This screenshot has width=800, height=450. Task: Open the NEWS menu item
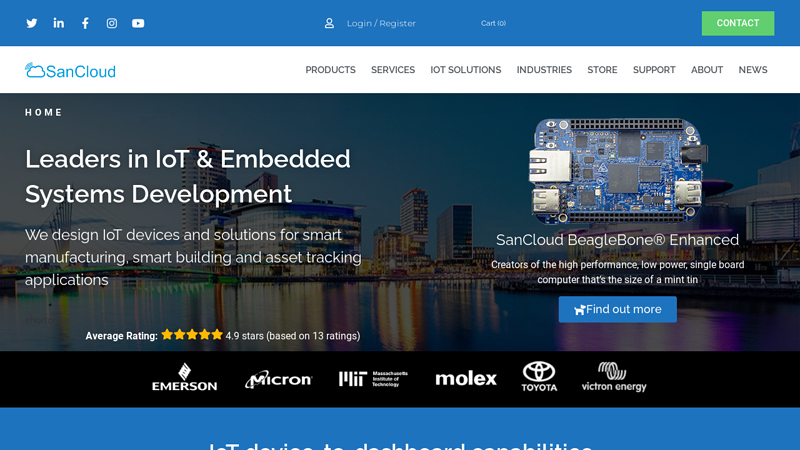click(x=753, y=70)
